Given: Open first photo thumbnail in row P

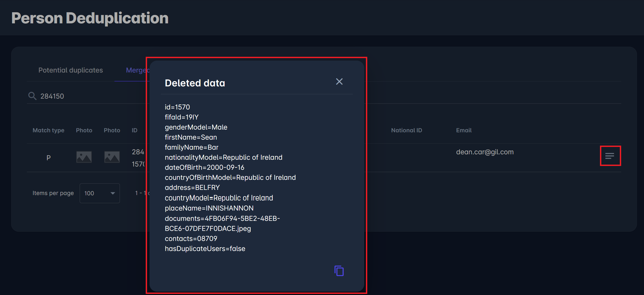Looking at the screenshot, I should click(x=84, y=157).
